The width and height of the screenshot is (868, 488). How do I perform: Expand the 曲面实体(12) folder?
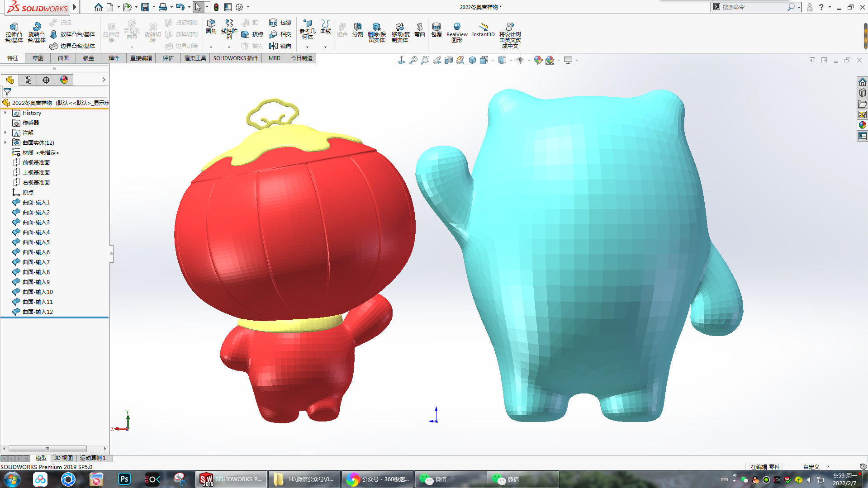pos(5,143)
